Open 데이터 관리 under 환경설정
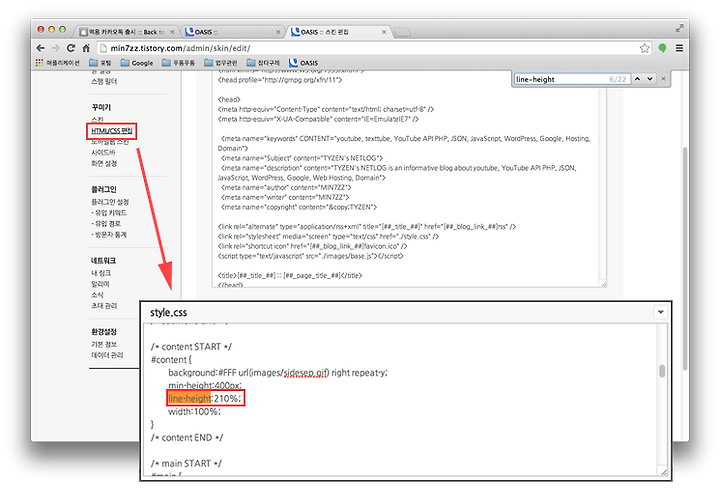This screenshot has width=720, height=503. pyautogui.click(x=107, y=355)
